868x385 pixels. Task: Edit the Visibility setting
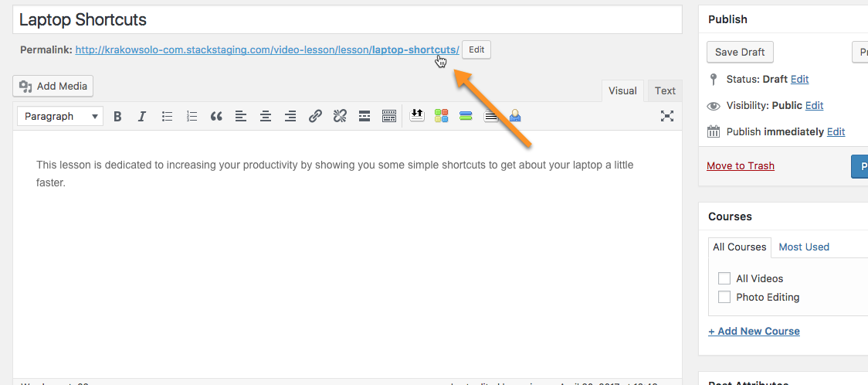tap(814, 105)
